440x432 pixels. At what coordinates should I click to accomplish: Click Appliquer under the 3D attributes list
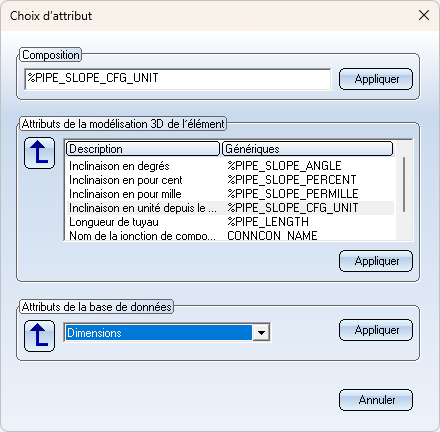376,261
